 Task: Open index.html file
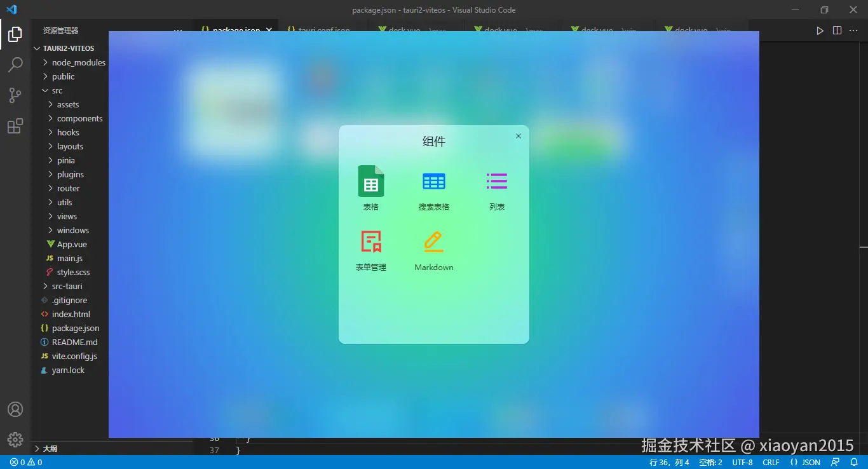click(x=71, y=314)
